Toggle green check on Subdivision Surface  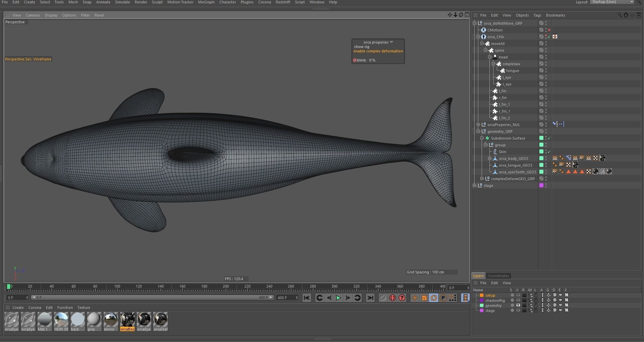pyautogui.click(x=549, y=138)
